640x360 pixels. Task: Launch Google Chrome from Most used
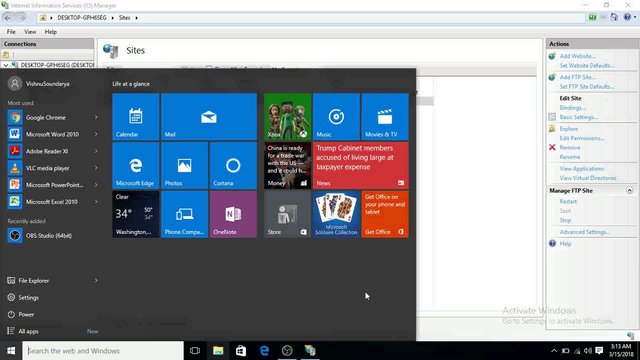[46, 118]
